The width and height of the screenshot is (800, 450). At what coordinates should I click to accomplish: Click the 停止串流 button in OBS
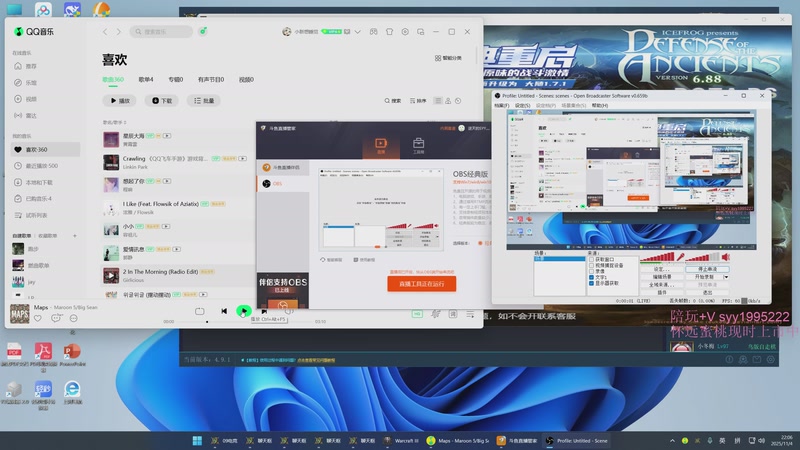click(x=707, y=269)
